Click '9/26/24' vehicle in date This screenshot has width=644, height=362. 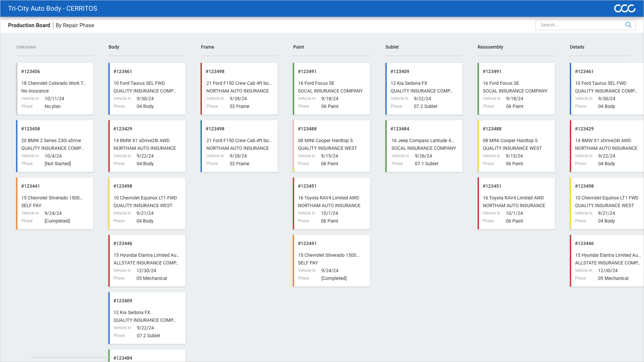[423, 156]
